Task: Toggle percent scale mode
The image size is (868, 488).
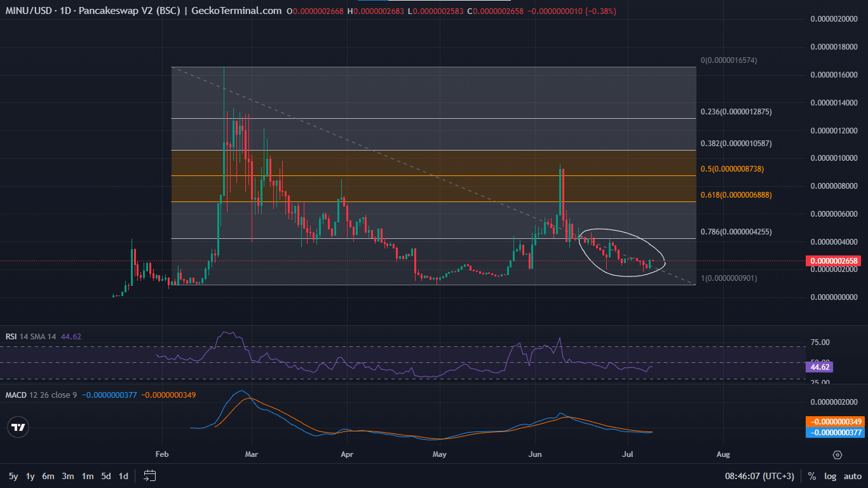Action: pos(812,476)
